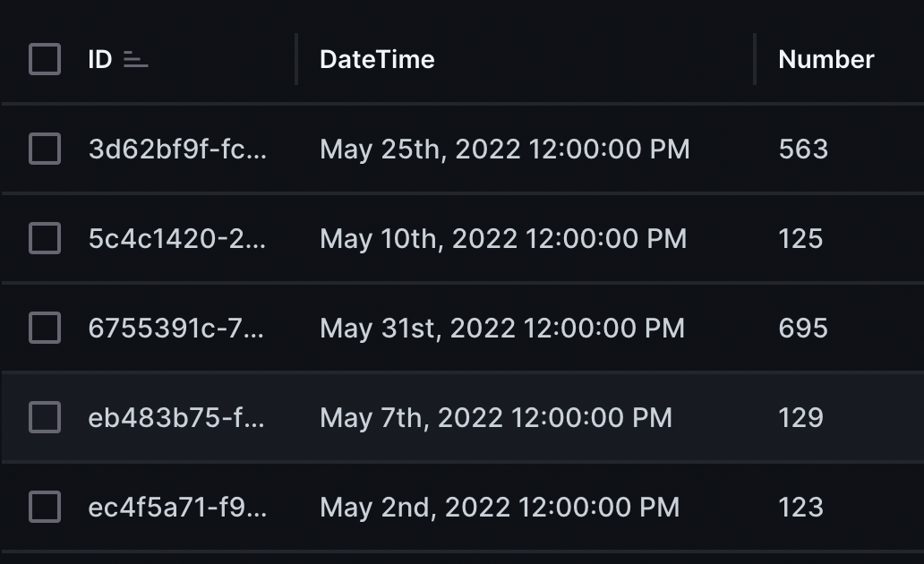924x564 pixels.
Task: Check the row for ID 6755391c-7
Action: coord(44,328)
